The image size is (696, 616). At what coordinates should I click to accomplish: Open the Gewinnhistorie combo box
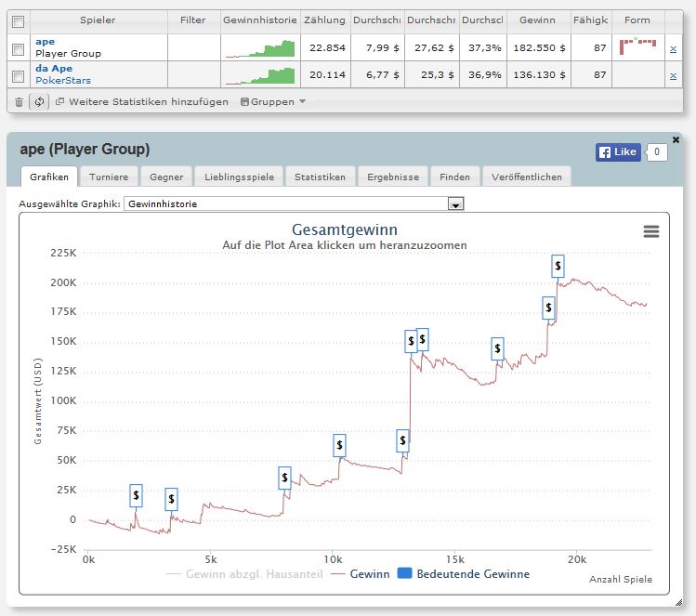point(294,203)
